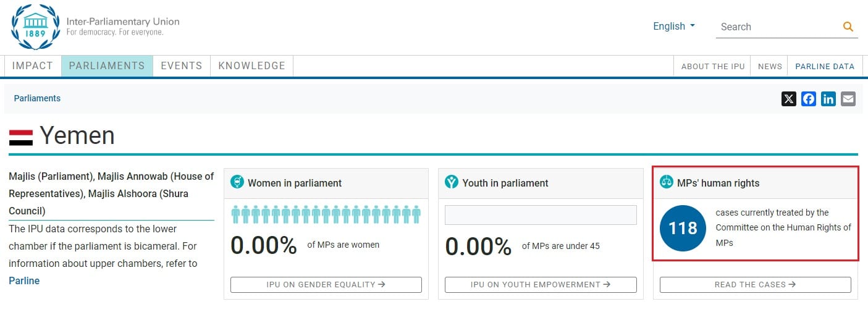Share page on LinkedIn
Screen dimensions: 868x312
point(828,99)
